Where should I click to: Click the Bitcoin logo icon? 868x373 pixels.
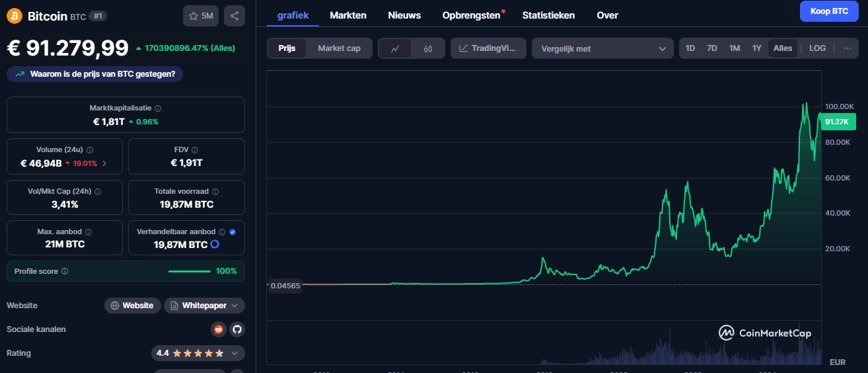pos(15,16)
